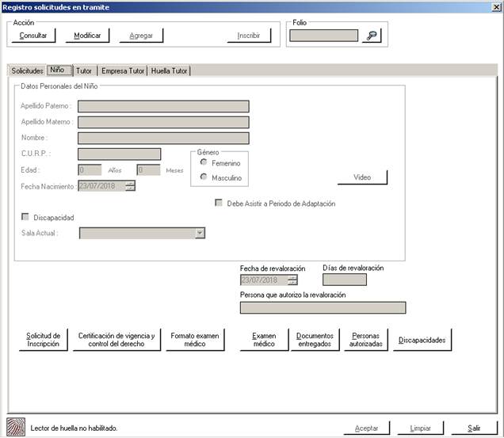
Task: Toggle the Discapacidad checkbox
Action: click(25, 217)
